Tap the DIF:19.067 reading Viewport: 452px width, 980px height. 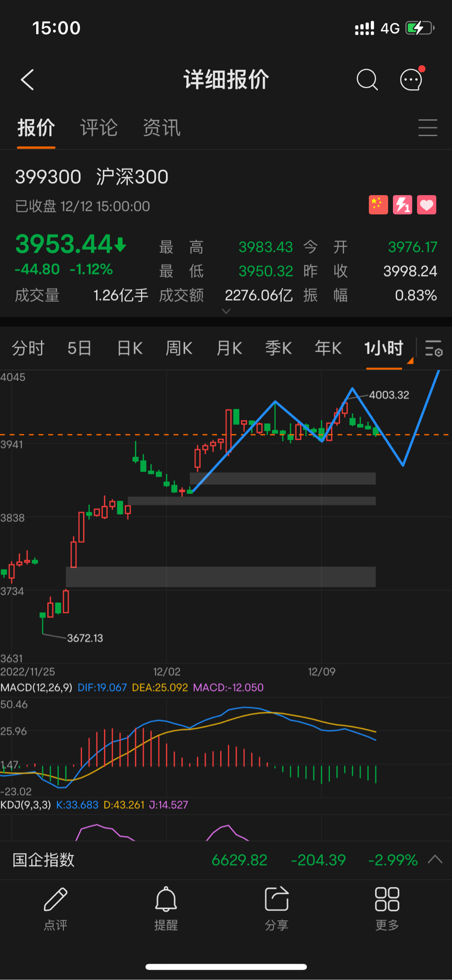point(102,688)
